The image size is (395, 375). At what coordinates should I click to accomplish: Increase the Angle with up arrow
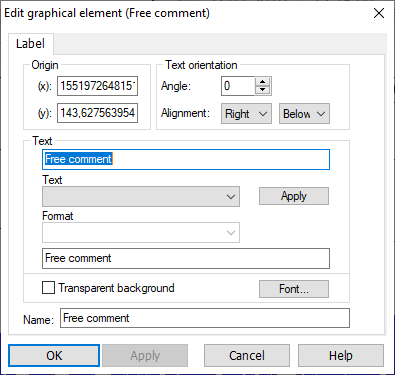(263, 82)
